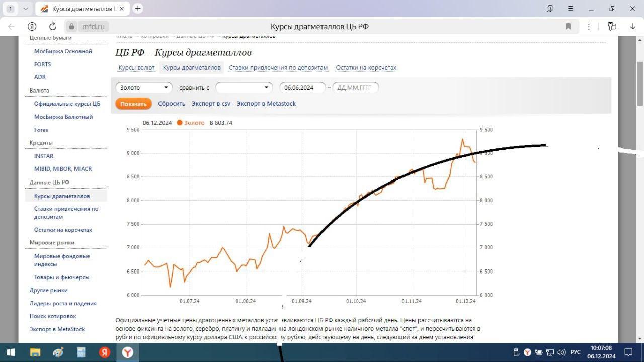Open calculator app in taskbar
Viewport: 644px width, 362px height.
point(81,352)
